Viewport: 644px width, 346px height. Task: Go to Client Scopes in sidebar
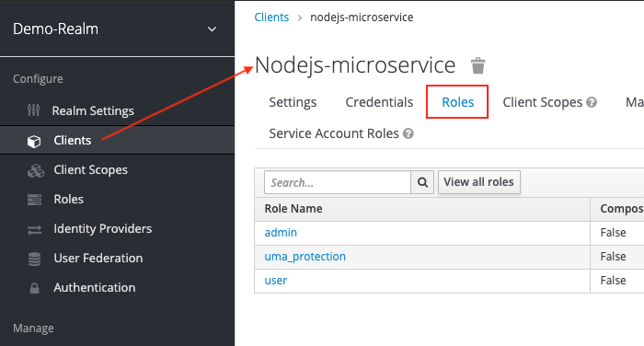[90, 169]
